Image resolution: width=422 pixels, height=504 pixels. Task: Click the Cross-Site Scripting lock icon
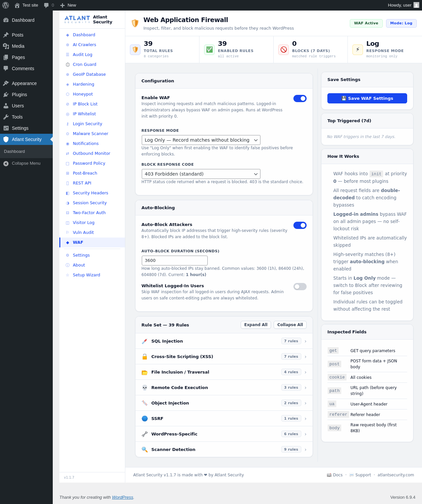click(144, 357)
